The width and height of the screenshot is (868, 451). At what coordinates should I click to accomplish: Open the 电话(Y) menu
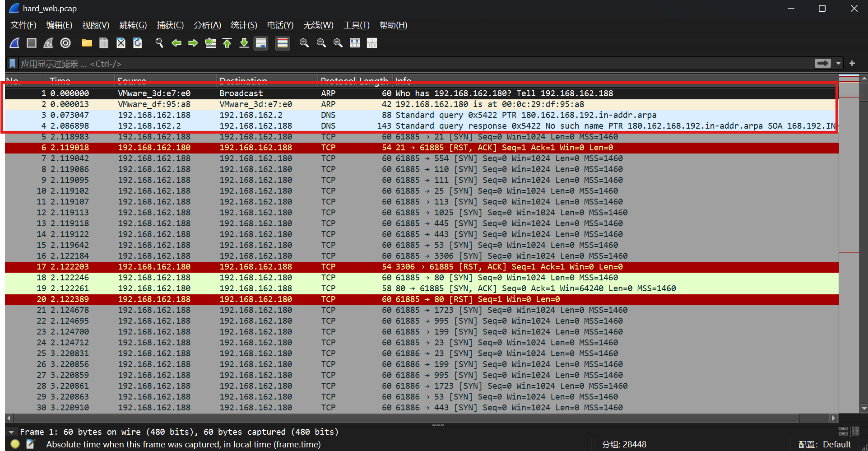pos(280,25)
